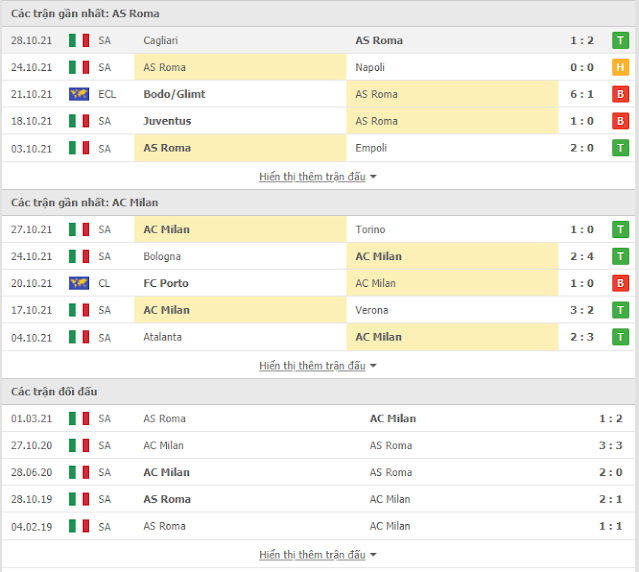Screen dimensions: 639x572
Task: Click red B badge for Juventus match
Action: (x=620, y=121)
